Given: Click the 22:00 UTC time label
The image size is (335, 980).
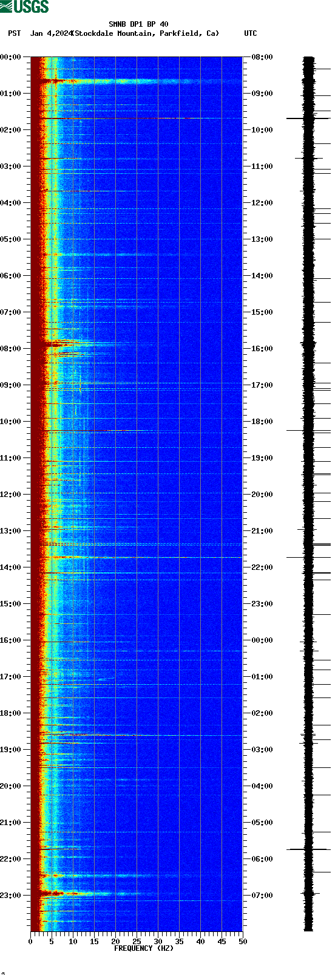Looking at the screenshot, I should (262, 567).
